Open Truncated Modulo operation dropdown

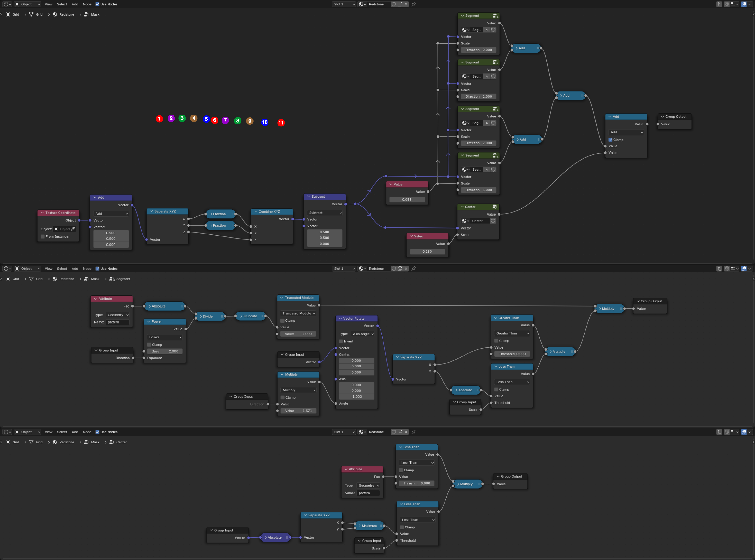coord(298,314)
